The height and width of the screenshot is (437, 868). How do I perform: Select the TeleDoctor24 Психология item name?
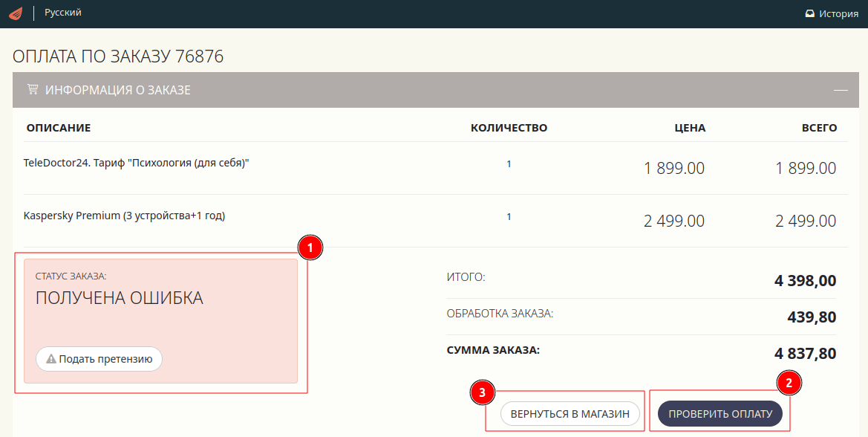tap(137, 163)
